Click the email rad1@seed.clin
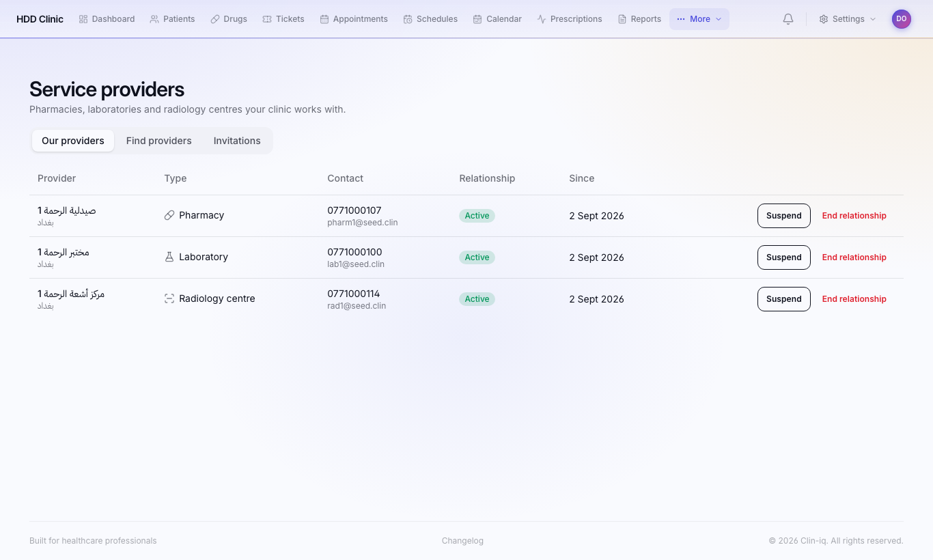Screen dimensions: 933x560 coord(357,306)
